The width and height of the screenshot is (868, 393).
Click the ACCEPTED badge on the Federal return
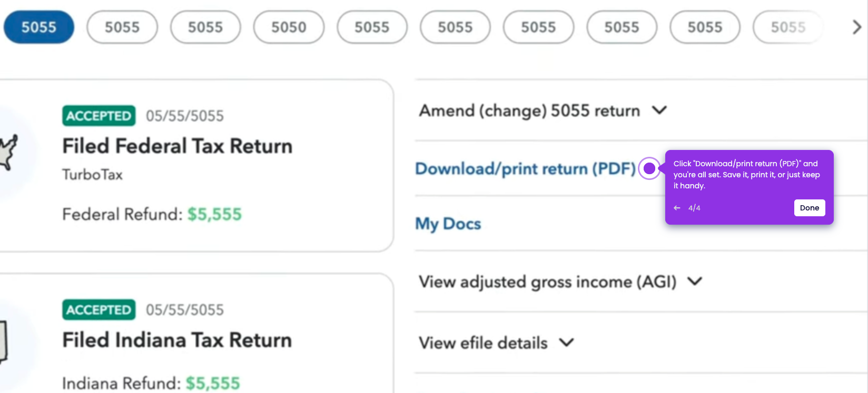99,116
